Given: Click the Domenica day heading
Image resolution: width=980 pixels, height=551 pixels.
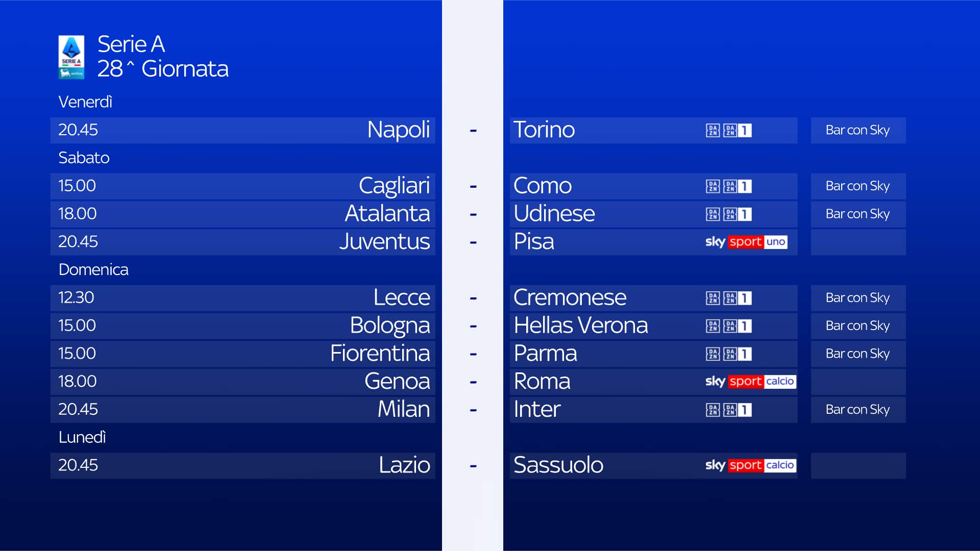Looking at the screenshot, I should (93, 269).
